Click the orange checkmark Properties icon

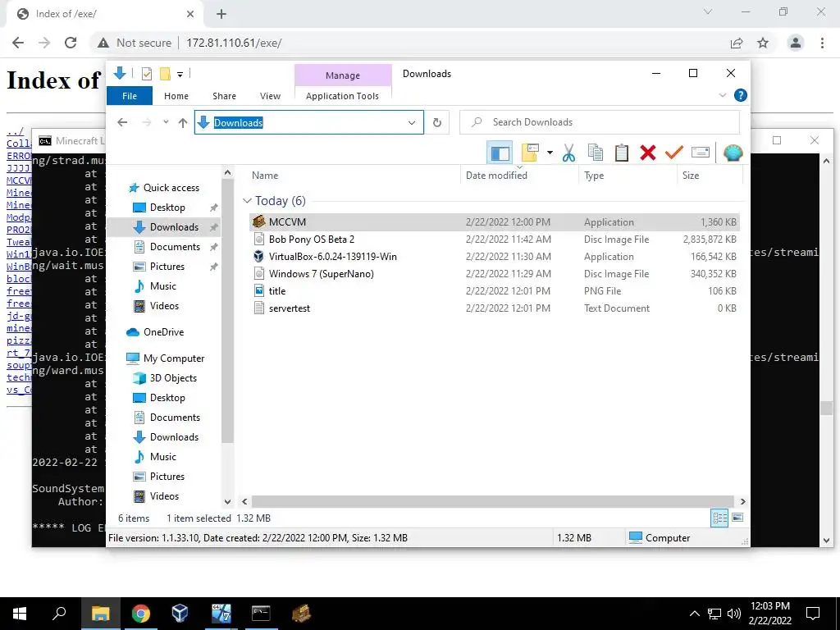(674, 153)
